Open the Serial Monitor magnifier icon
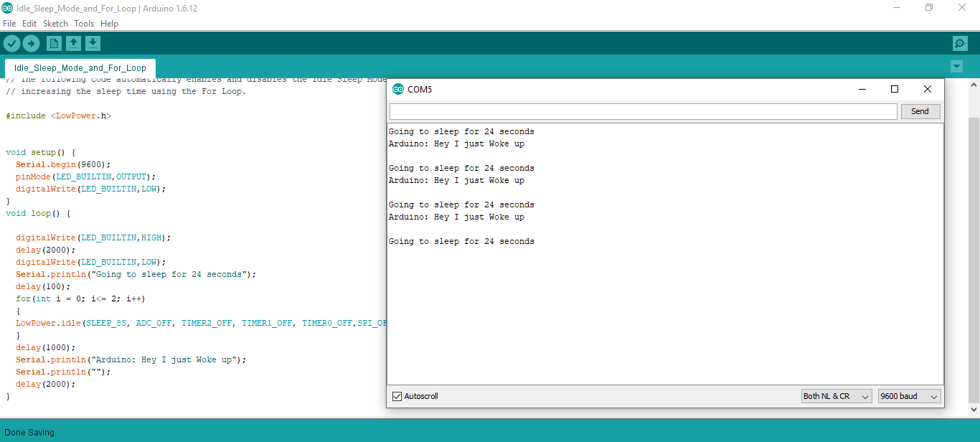The height and width of the screenshot is (442, 980). 960,44
